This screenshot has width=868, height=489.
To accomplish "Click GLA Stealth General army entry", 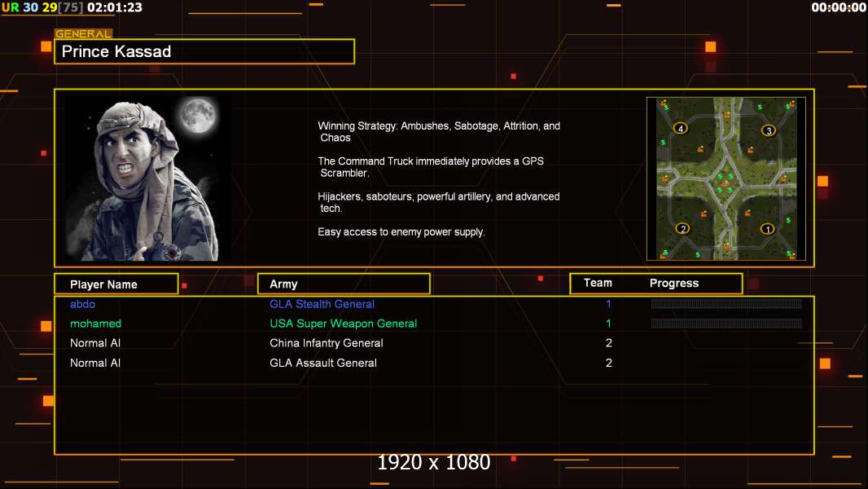I will [x=322, y=304].
